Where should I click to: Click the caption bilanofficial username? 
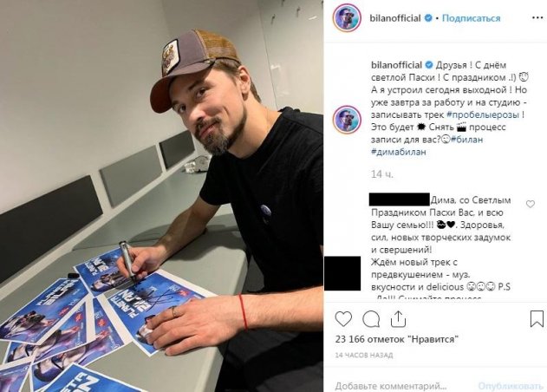click(397, 65)
